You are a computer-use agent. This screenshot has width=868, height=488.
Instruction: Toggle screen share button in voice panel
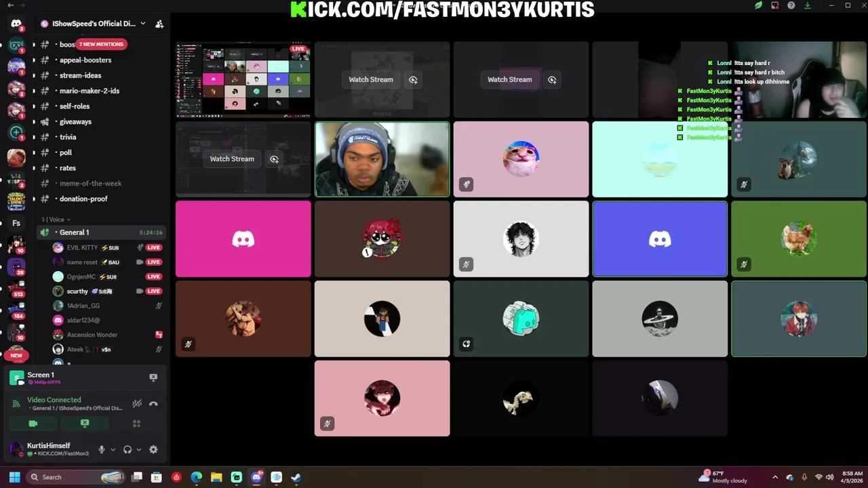click(85, 424)
